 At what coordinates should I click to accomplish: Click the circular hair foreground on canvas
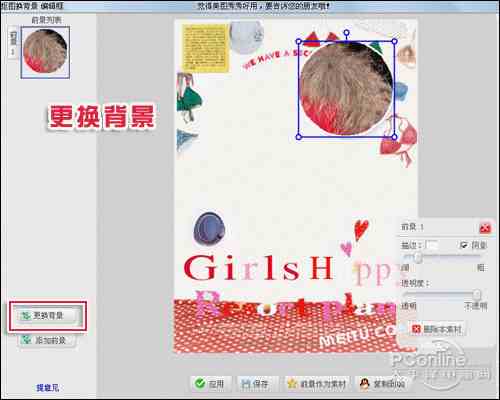[347, 89]
